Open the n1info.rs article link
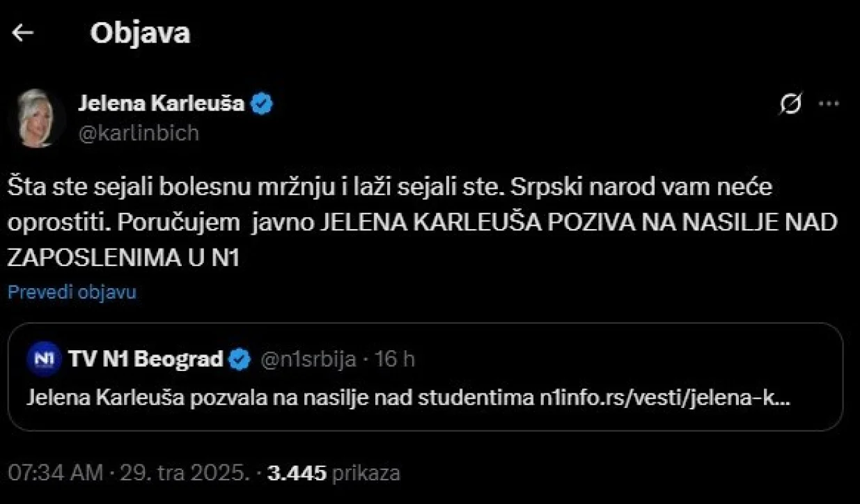The image size is (860, 504). coord(660,397)
